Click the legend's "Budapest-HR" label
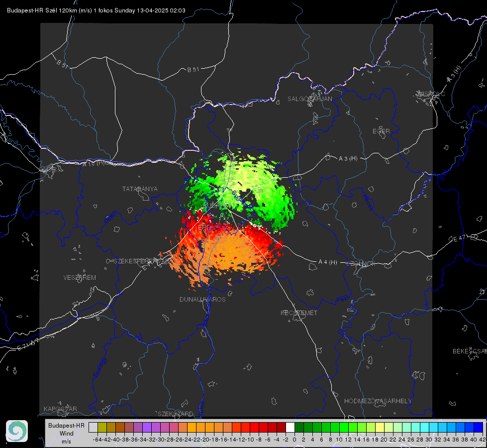The height and width of the screenshot is (448, 487). click(67, 426)
